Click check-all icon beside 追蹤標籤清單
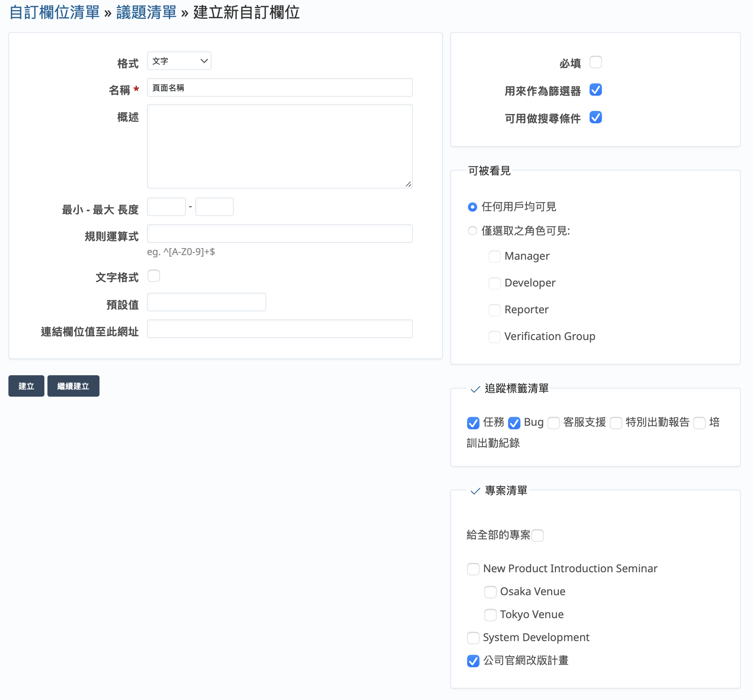This screenshot has height=700, width=753. click(475, 389)
